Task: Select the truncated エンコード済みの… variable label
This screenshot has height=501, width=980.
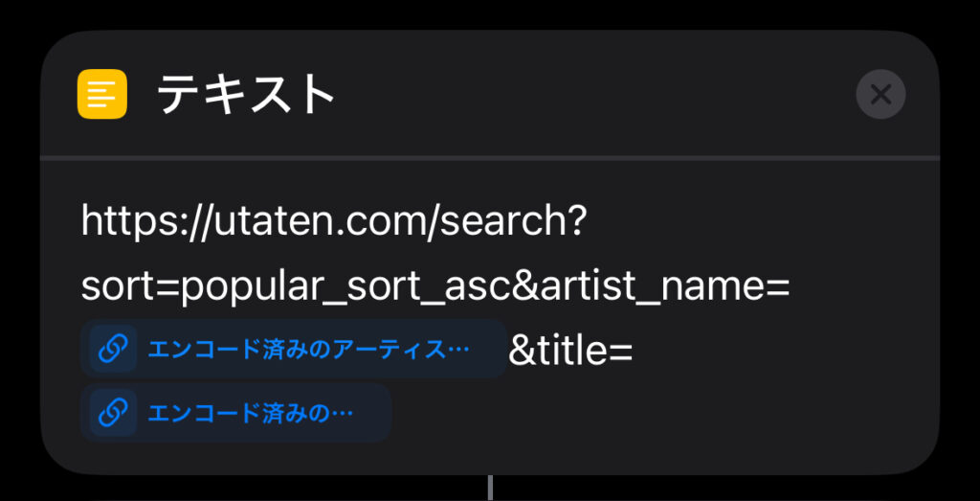Action: click(250, 414)
